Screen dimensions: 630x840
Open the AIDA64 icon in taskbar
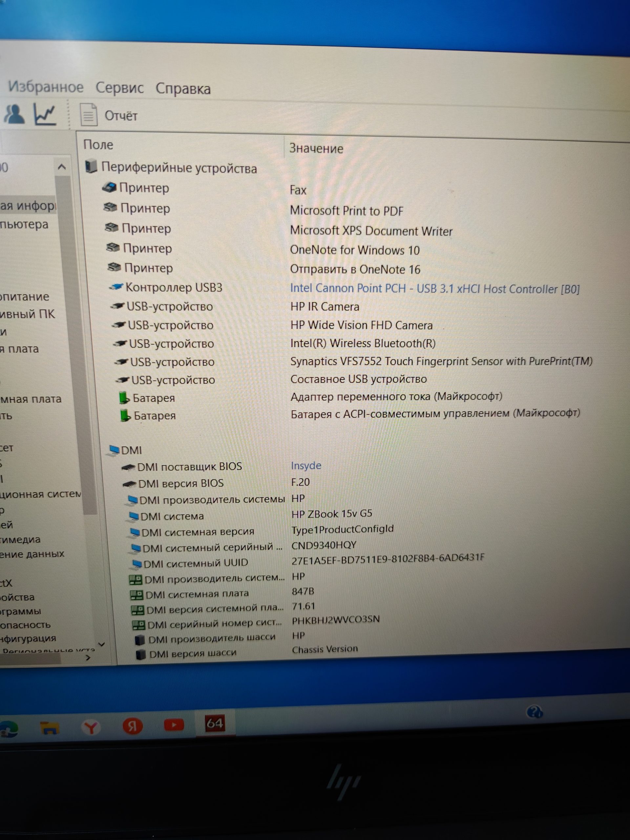215,724
